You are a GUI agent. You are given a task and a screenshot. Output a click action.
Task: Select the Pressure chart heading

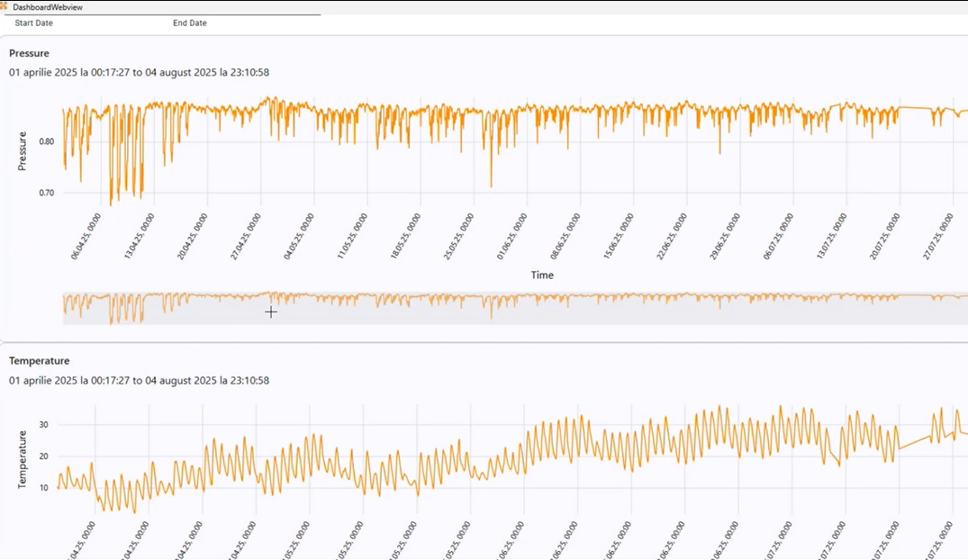coord(29,53)
